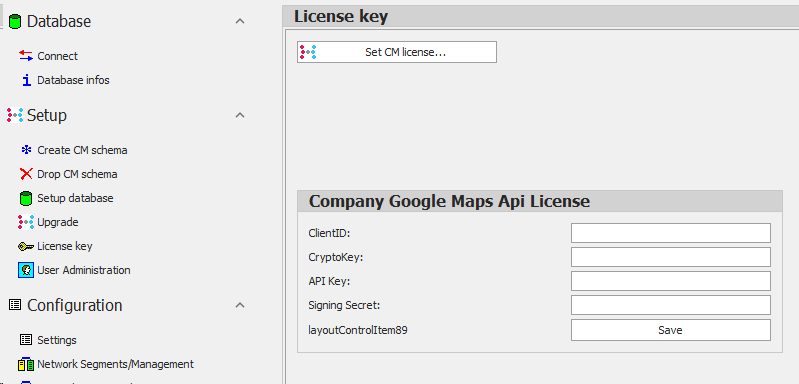Open Network Segments/Management
The image size is (799, 384).
[x=115, y=364]
